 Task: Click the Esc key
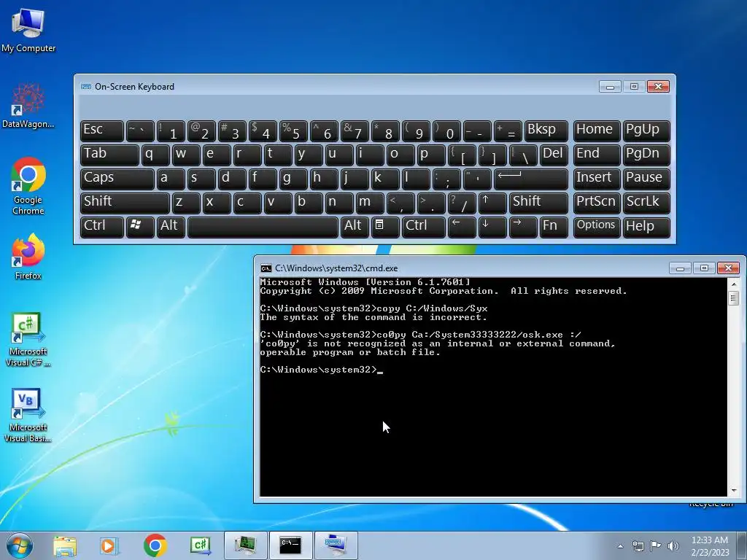coord(102,131)
